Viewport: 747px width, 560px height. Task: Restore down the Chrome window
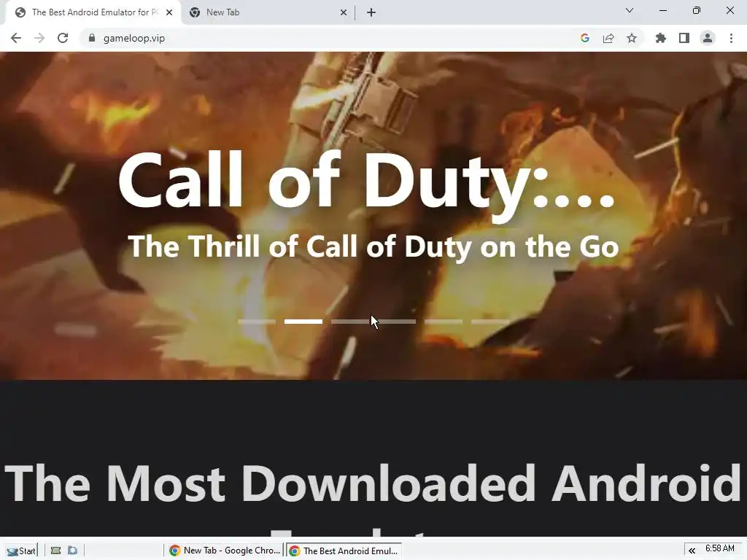pos(697,10)
